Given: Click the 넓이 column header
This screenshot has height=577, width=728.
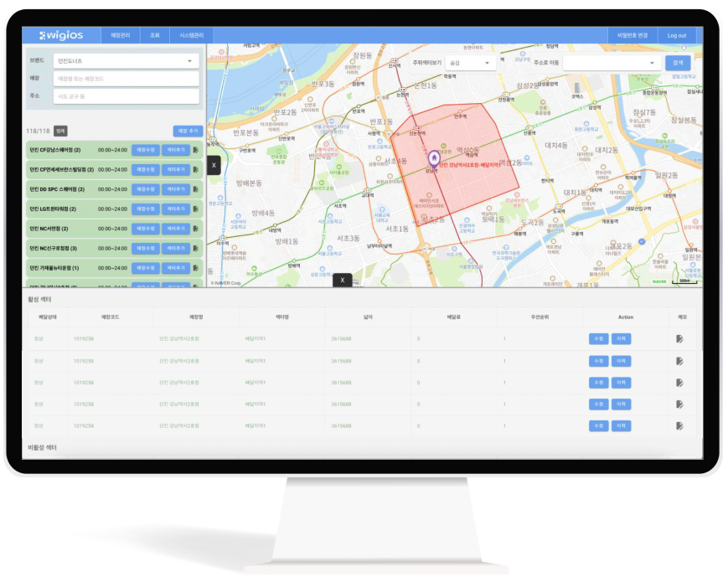Looking at the screenshot, I should point(368,317).
